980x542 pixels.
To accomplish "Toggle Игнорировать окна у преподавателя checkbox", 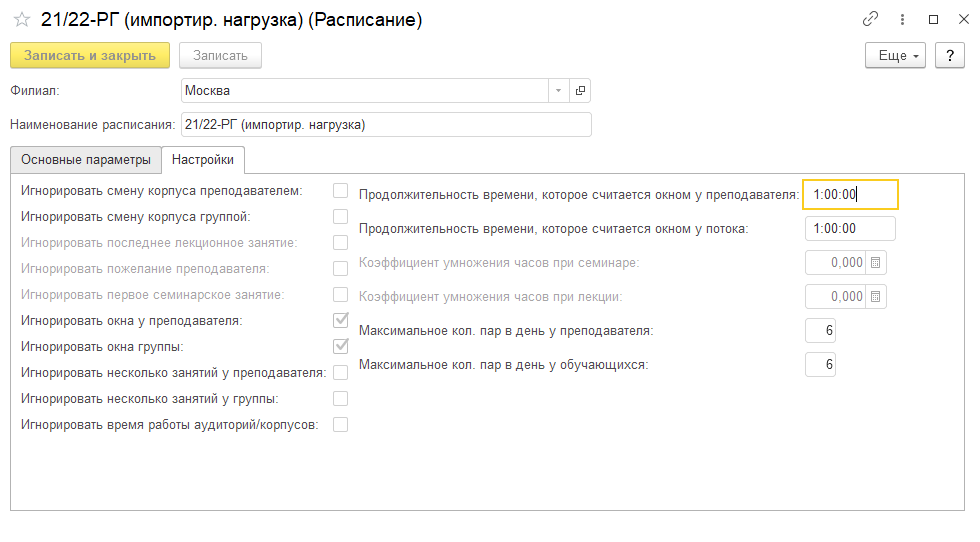I will point(340,321).
